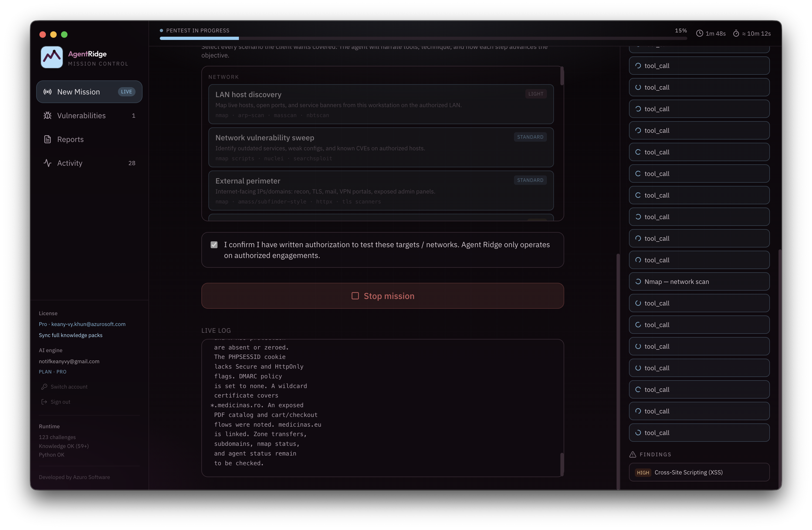Viewport: 812px width, 530px height.
Task: Click the LIVE LOG heading
Action: [x=216, y=330]
